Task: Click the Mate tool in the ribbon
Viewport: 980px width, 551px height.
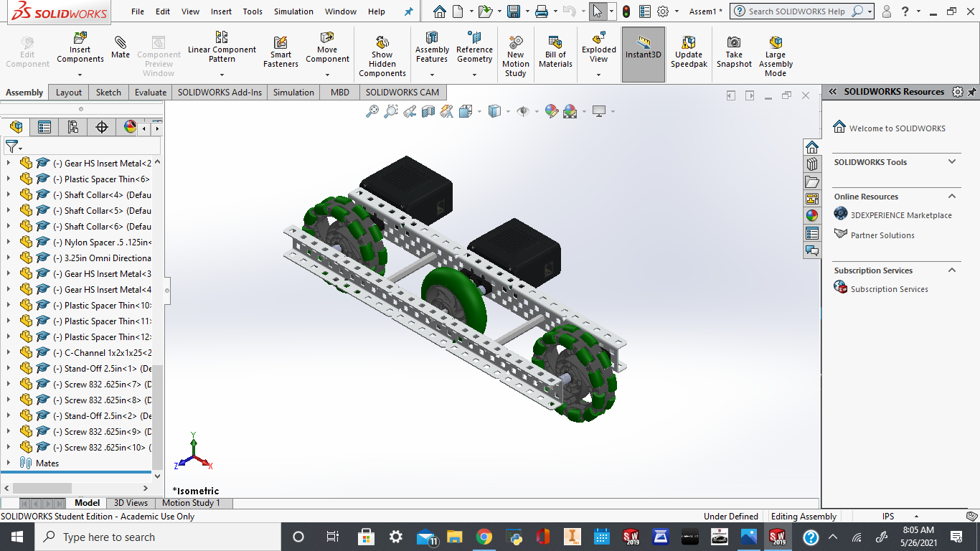Action: tap(121, 47)
